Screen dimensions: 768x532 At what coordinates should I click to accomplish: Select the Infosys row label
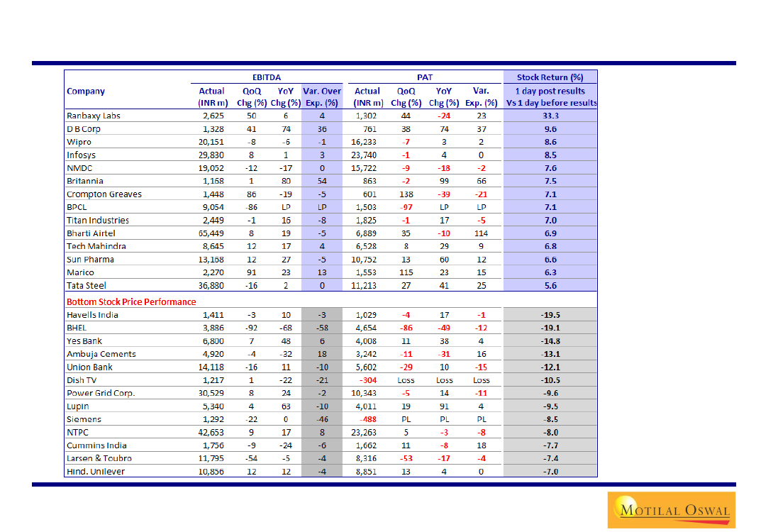pyautogui.click(x=81, y=155)
